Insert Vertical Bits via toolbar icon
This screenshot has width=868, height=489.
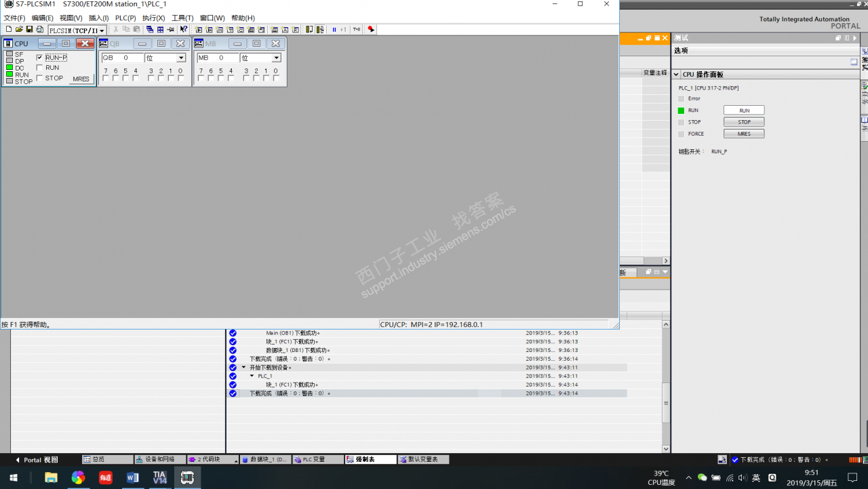coord(261,29)
